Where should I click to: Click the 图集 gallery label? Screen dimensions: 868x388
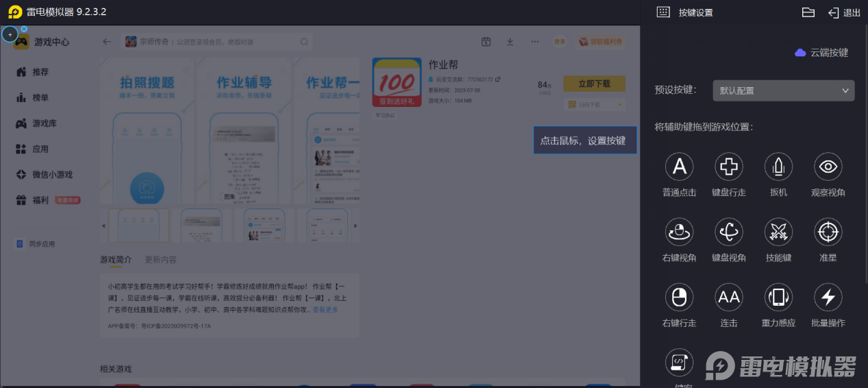click(x=229, y=197)
